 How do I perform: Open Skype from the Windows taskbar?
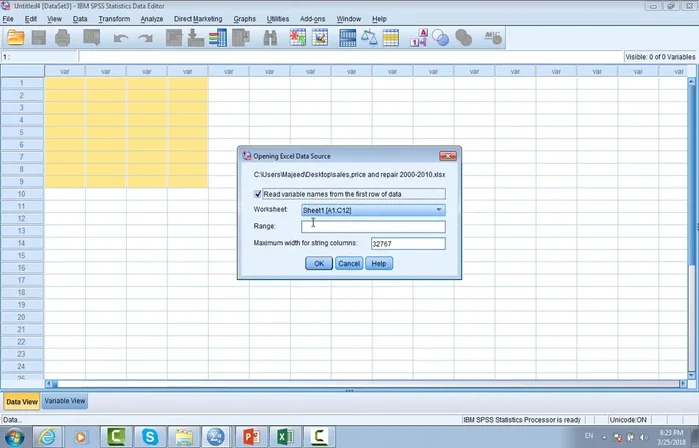pyautogui.click(x=150, y=436)
